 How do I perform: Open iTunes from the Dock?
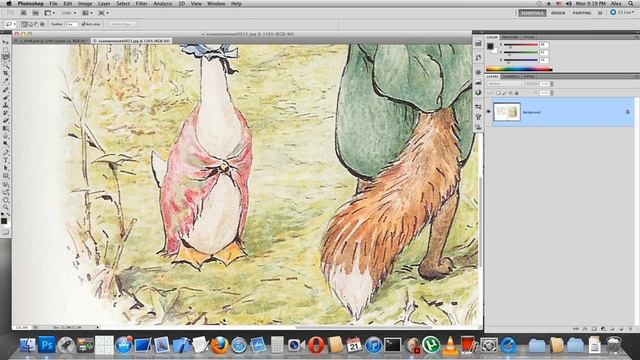click(373, 345)
